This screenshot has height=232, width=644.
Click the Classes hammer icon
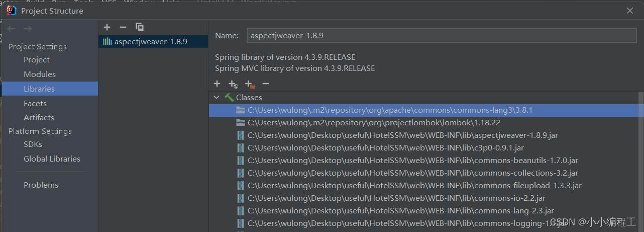(x=229, y=98)
